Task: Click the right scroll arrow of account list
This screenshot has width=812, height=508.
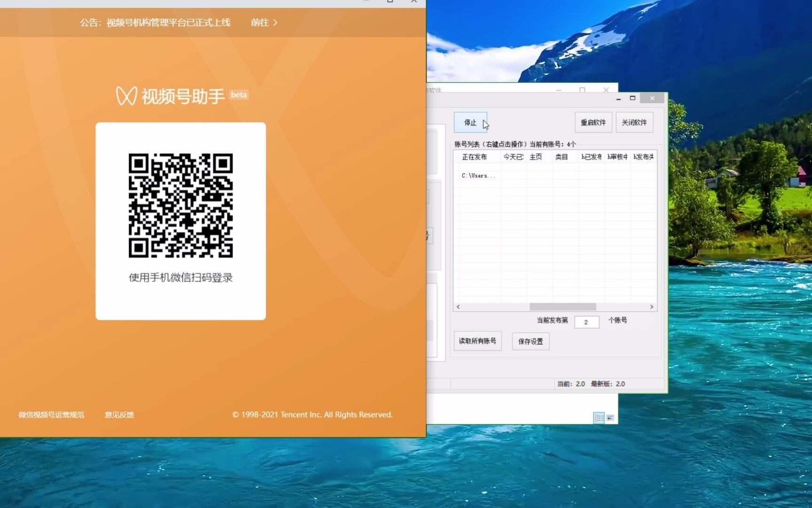Action: coord(652,307)
